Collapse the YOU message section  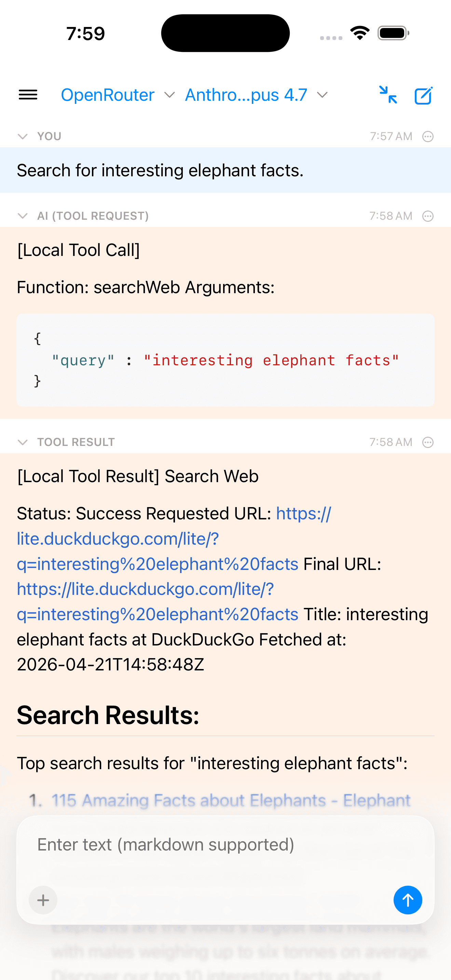click(x=23, y=136)
